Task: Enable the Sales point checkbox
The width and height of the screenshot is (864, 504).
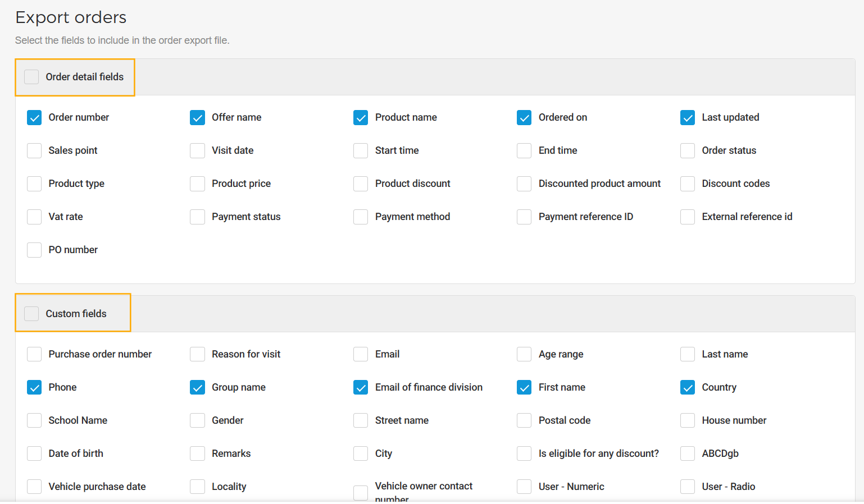Action: (34, 150)
